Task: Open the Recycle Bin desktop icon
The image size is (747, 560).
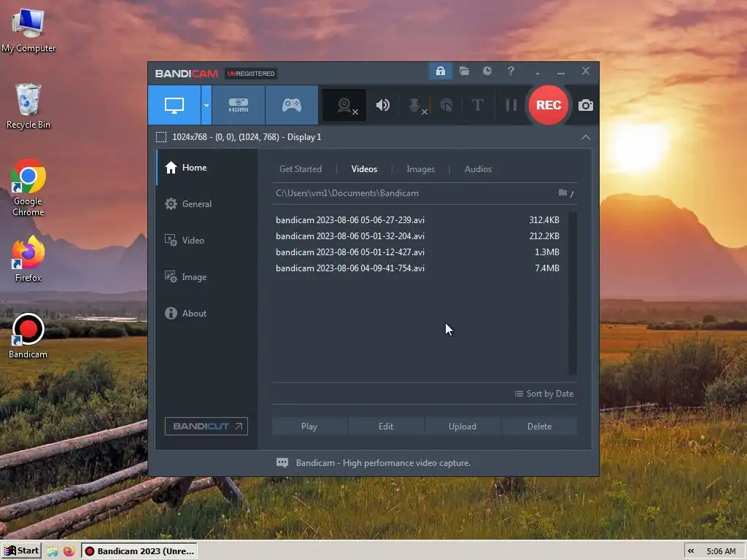Action: [x=28, y=106]
